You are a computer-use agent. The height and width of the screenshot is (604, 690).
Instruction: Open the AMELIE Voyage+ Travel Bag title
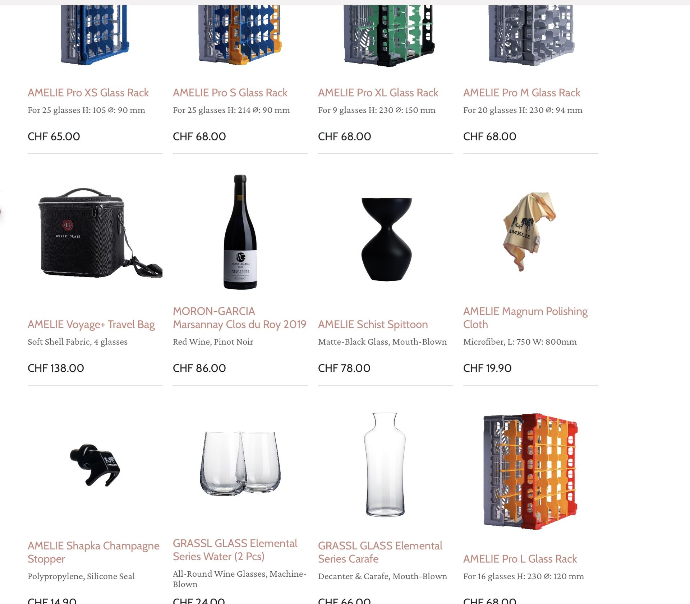pyautogui.click(x=91, y=325)
